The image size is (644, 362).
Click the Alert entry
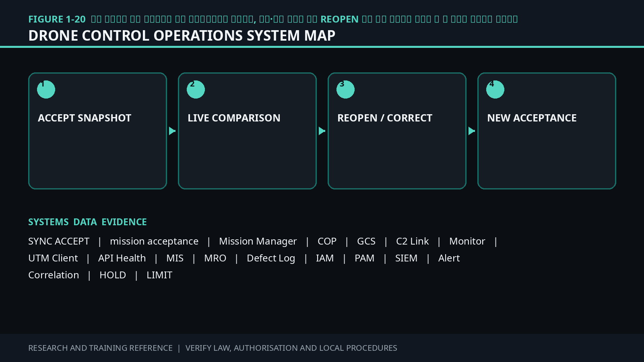[x=449, y=258]
